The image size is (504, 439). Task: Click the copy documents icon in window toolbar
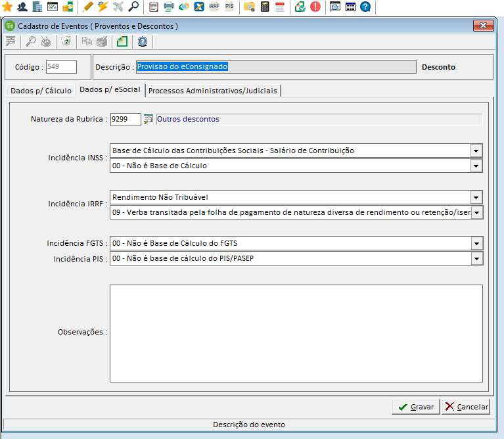click(87, 41)
